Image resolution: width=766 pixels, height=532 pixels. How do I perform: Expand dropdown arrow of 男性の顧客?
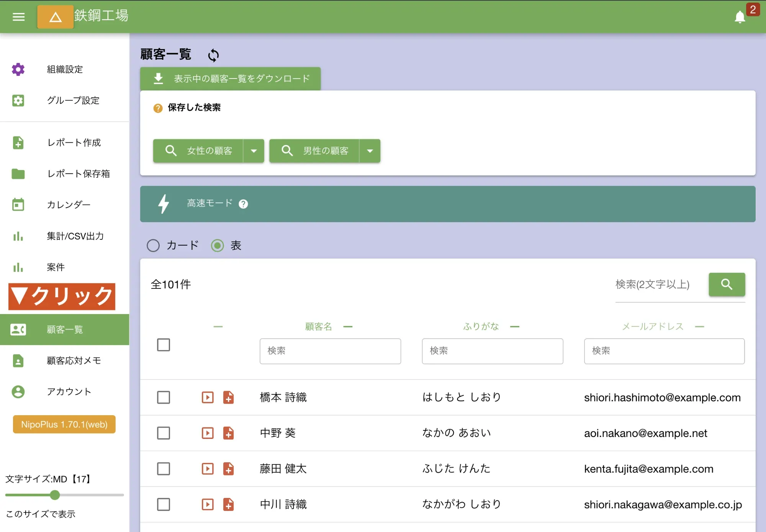point(370,151)
